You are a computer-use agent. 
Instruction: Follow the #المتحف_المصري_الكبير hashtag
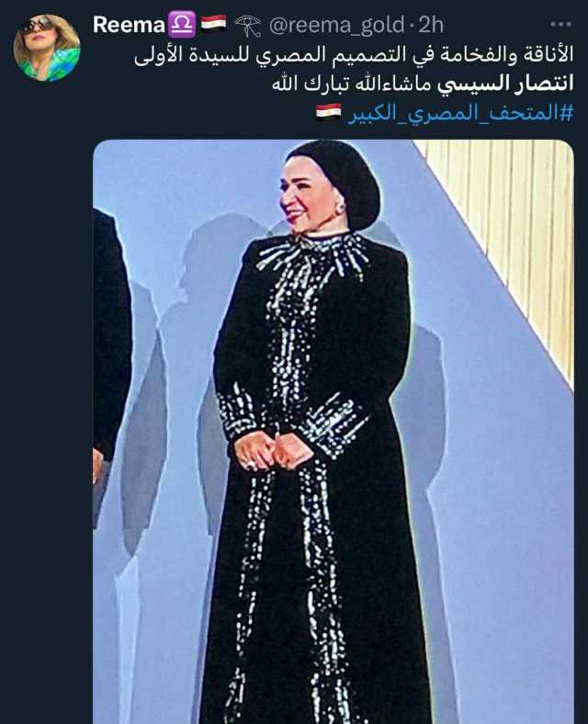[x=460, y=114]
